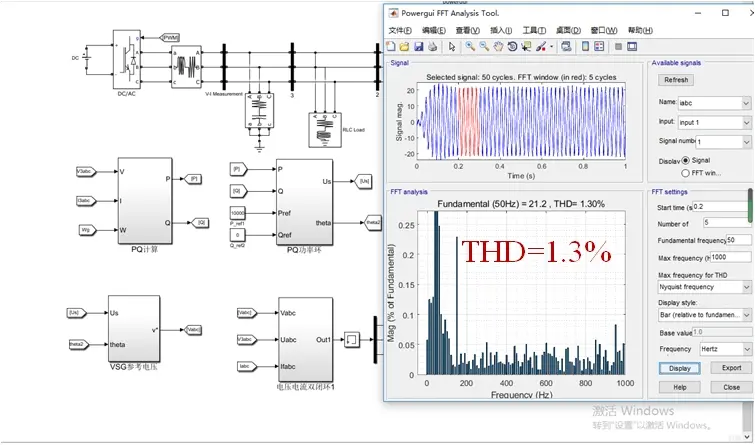Select the VSG参考电压 subsystem block
This screenshot has height=445, width=755.
point(134,328)
